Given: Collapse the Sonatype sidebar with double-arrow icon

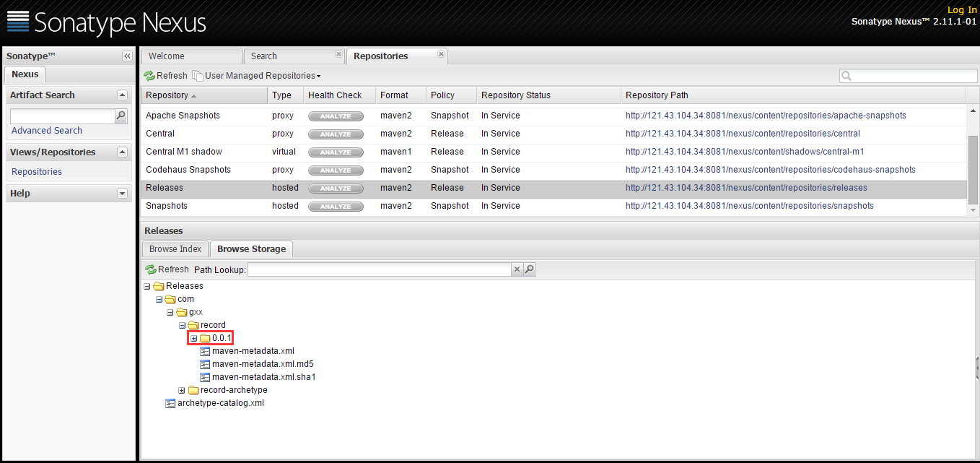Looking at the screenshot, I should pyautogui.click(x=127, y=56).
